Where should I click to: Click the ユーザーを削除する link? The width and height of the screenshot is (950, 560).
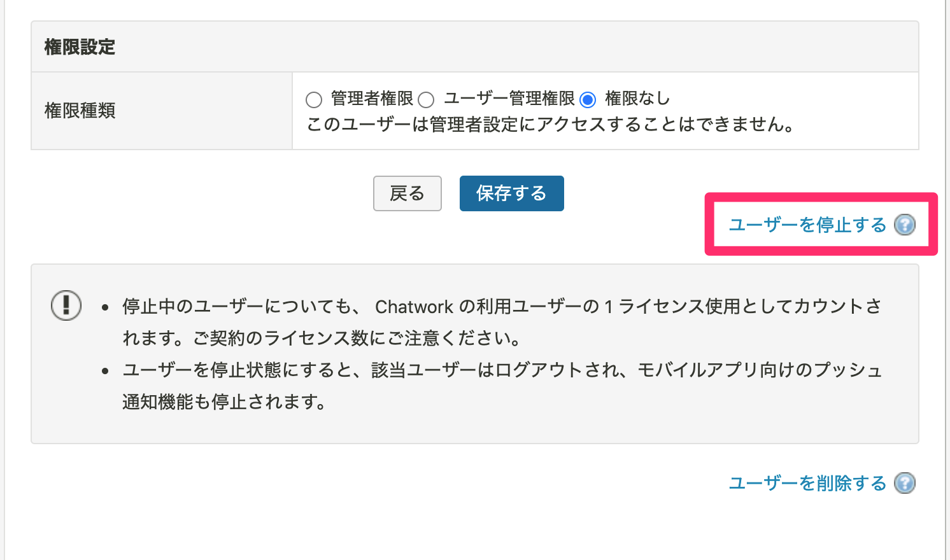(807, 484)
